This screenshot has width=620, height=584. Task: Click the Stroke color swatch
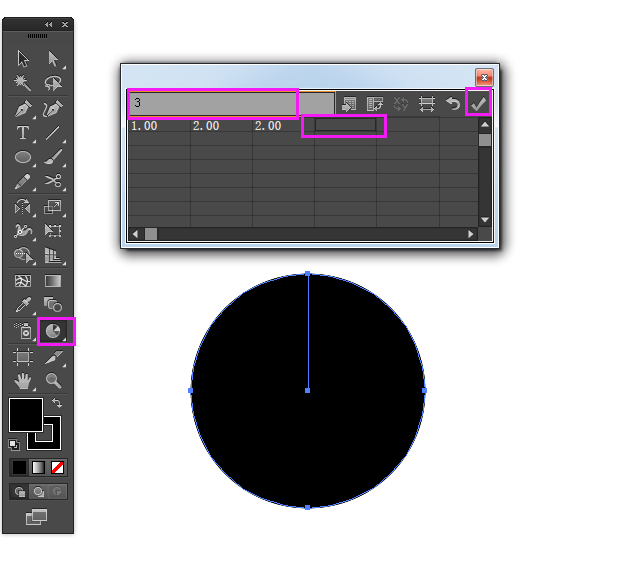53,441
